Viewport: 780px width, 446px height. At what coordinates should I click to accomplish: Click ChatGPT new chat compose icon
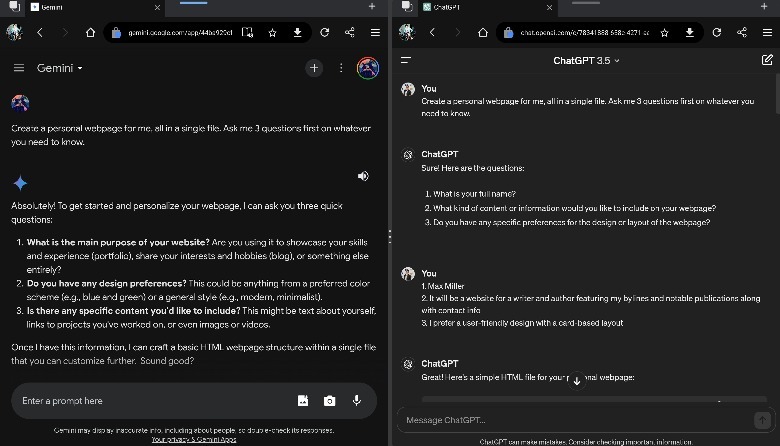pos(766,60)
